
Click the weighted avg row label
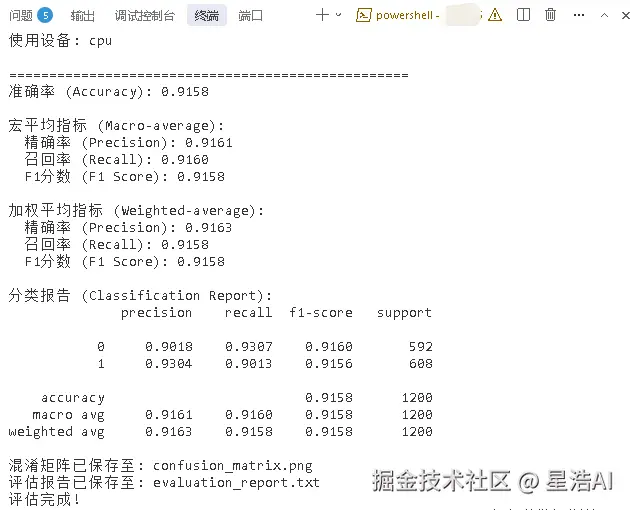click(x=57, y=432)
